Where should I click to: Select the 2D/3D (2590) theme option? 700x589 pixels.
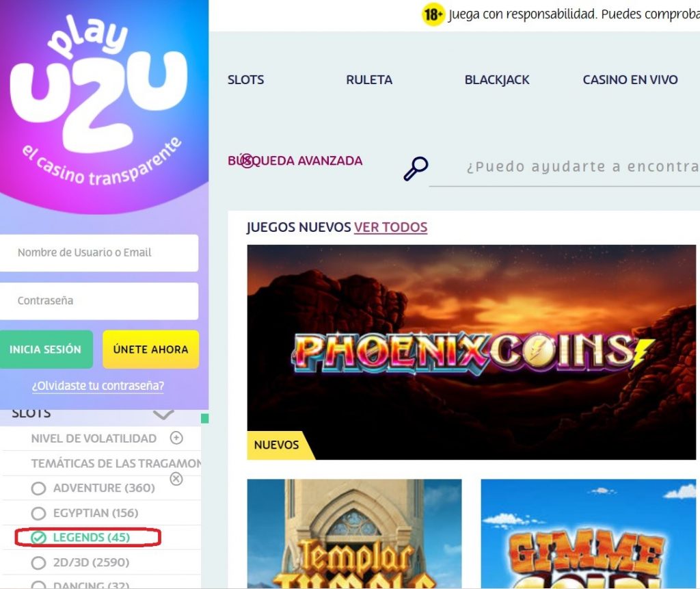(81, 562)
